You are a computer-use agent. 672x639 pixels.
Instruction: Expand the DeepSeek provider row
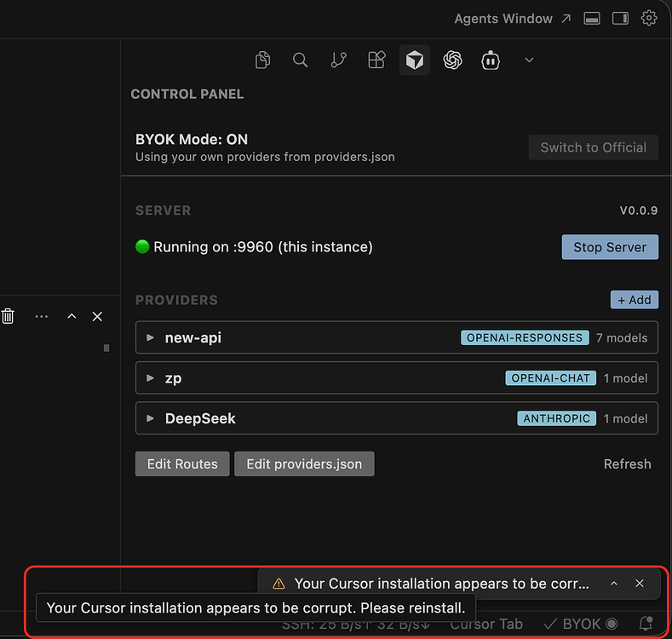[396, 418]
